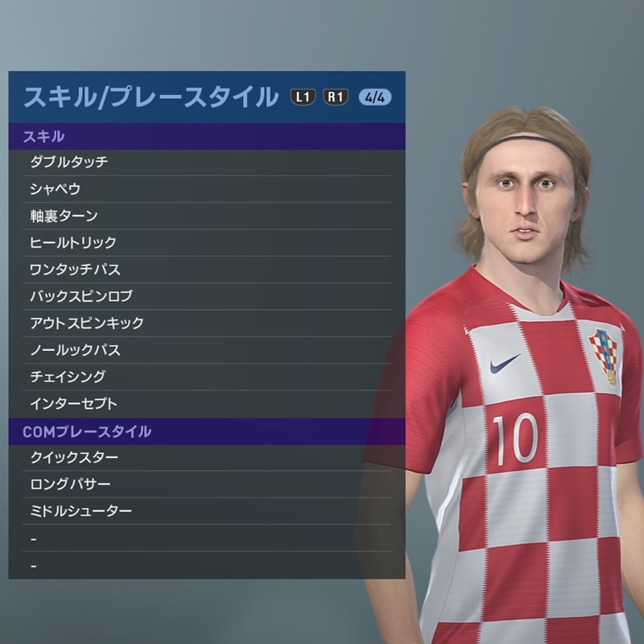This screenshot has width=644, height=644.
Task: Click the チェイシング skill row
Action: (x=207, y=377)
